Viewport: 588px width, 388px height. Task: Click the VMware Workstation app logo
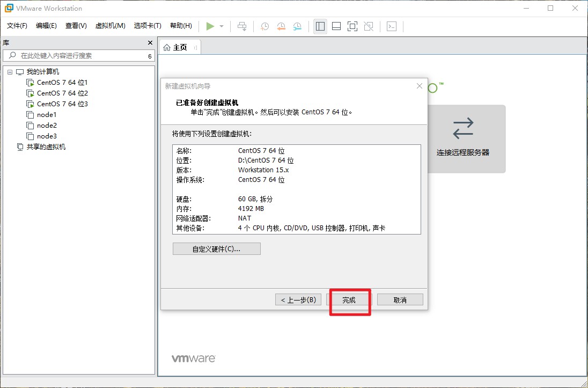pyautogui.click(x=9, y=8)
